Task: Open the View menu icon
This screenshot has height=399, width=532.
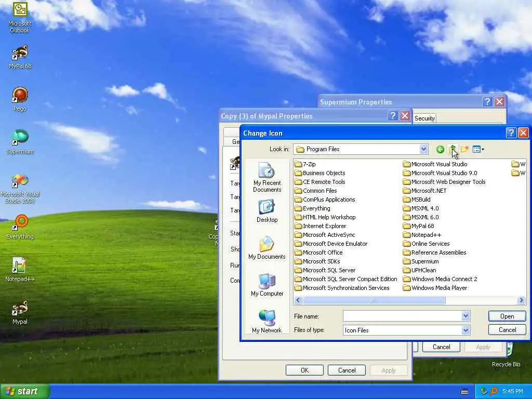Action: 478,149
